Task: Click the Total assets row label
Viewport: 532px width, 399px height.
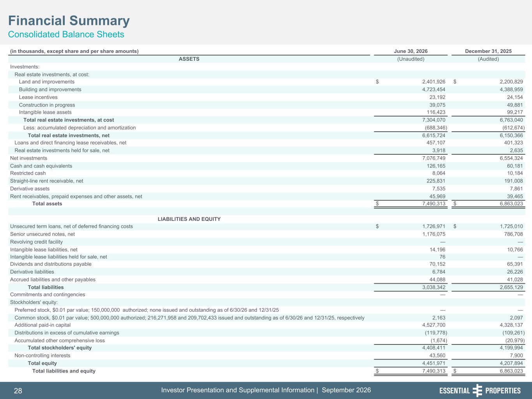Action: pyautogui.click(x=47, y=204)
